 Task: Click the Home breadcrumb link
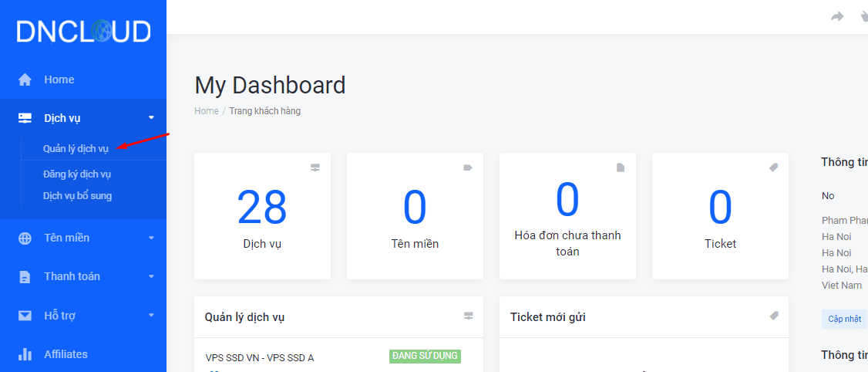[207, 111]
